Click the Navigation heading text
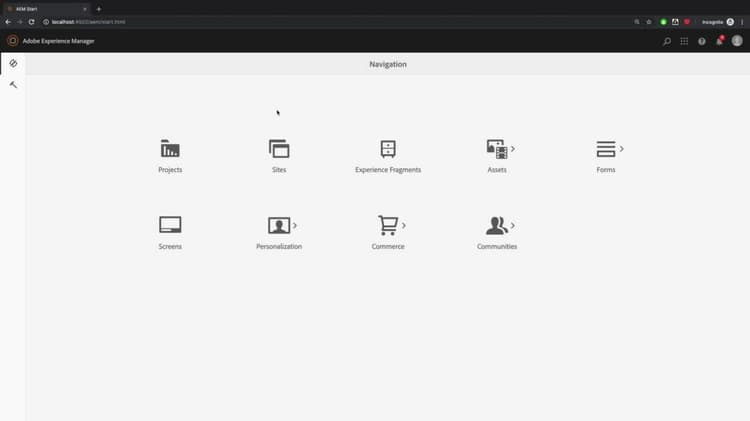The height and width of the screenshot is (421, 750). pos(388,64)
